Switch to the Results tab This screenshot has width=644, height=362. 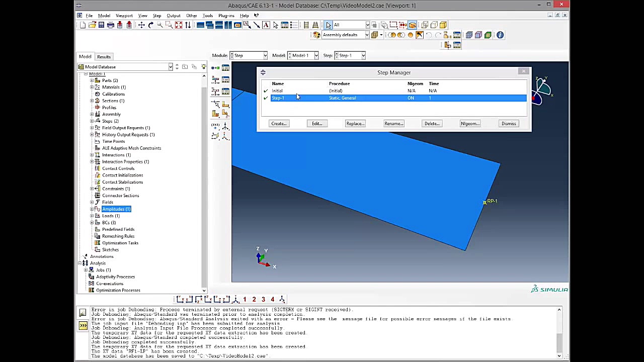(104, 57)
